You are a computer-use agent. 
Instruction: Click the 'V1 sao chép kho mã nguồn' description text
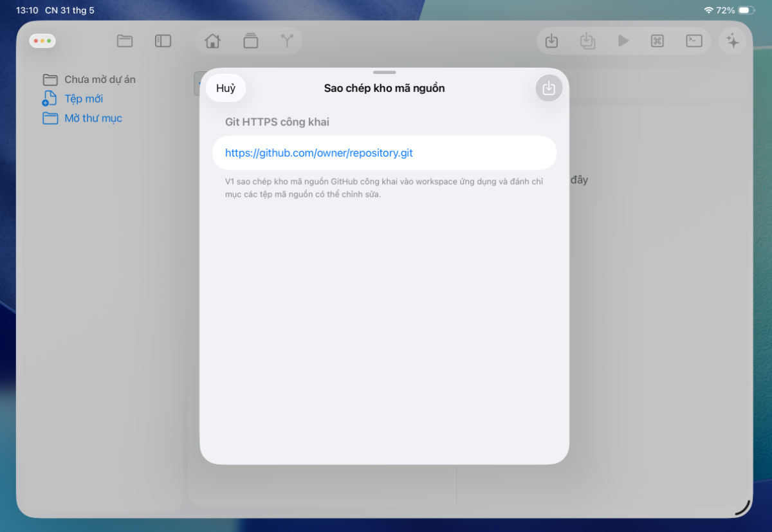(384, 188)
